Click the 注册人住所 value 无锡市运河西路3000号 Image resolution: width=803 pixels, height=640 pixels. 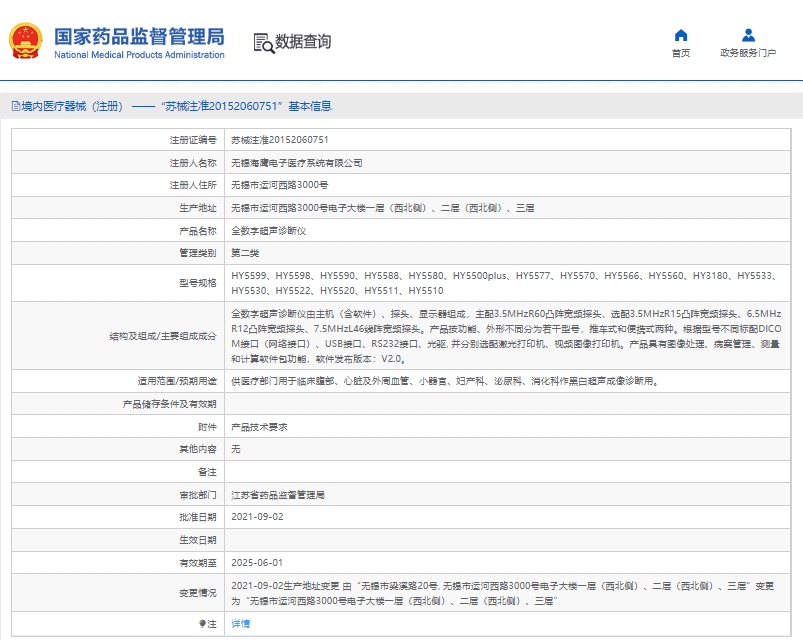click(x=280, y=185)
